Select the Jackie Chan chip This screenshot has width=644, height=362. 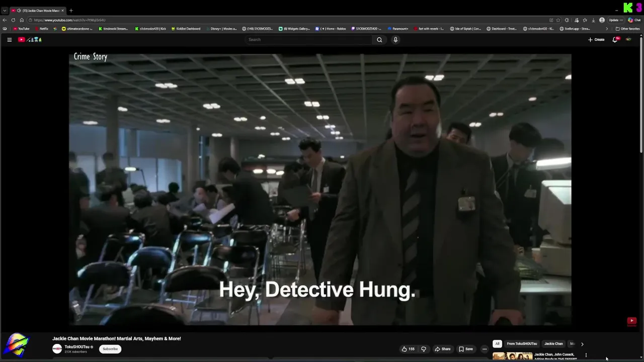pos(553,344)
